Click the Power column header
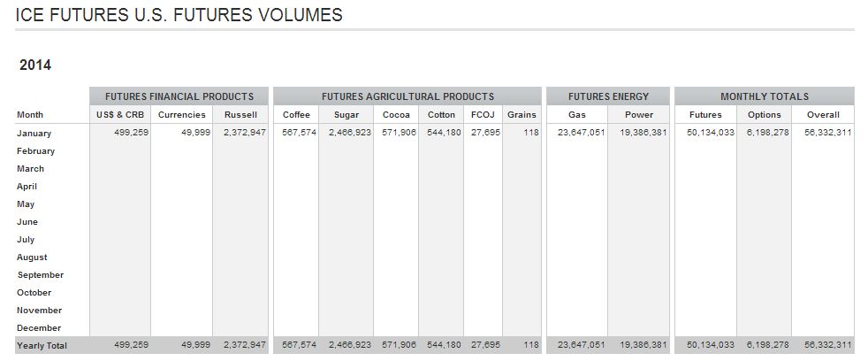 (x=639, y=115)
